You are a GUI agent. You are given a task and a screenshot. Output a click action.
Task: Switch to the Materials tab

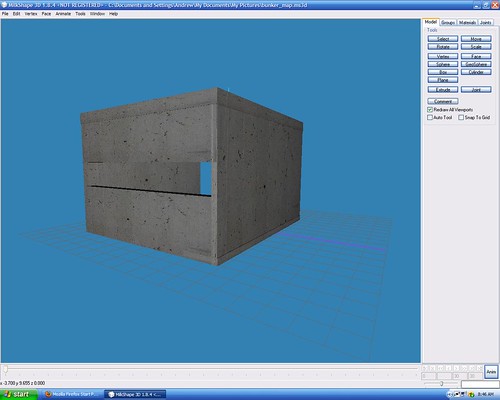click(467, 22)
